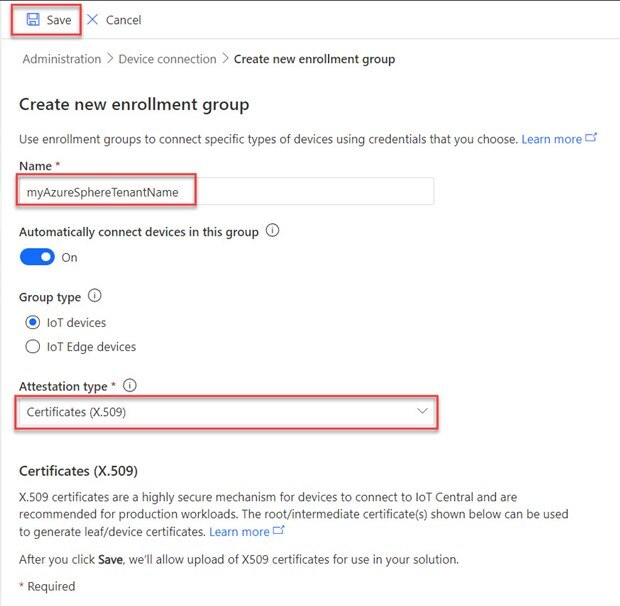Click the Attestation type info icon
620x606 pixels.
click(130, 385)
